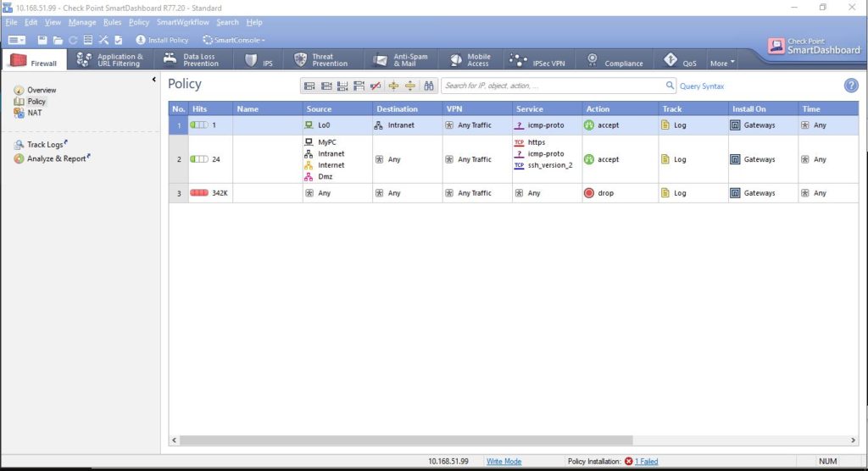
Task: Open the Edit menu
Action: point(31,22)
